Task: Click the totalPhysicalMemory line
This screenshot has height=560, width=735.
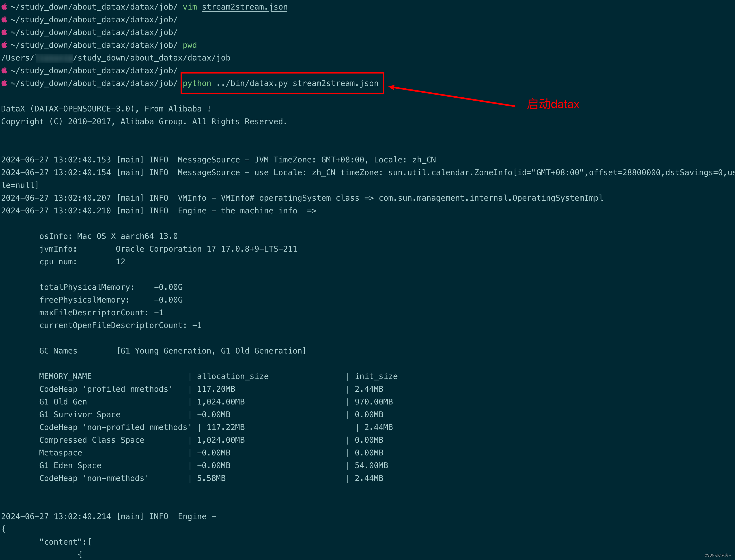Action: pyautogui.click(x=111, y=287)
